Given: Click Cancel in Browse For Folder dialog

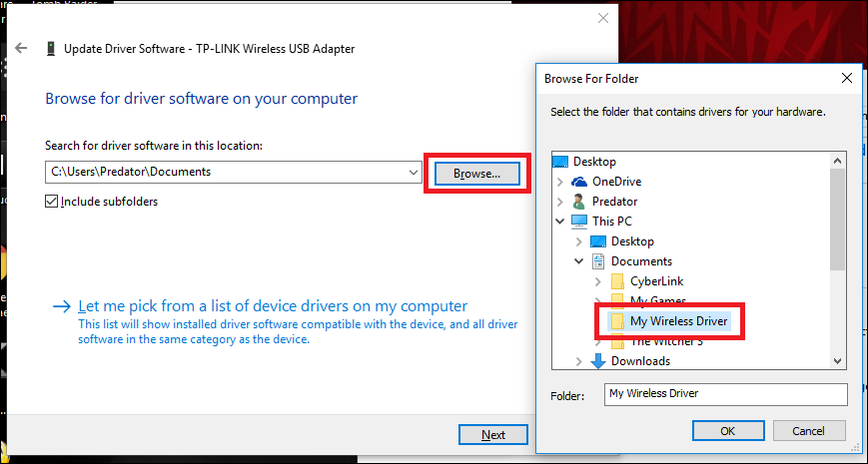Looking at the screenshot, I should coord(808,431).
